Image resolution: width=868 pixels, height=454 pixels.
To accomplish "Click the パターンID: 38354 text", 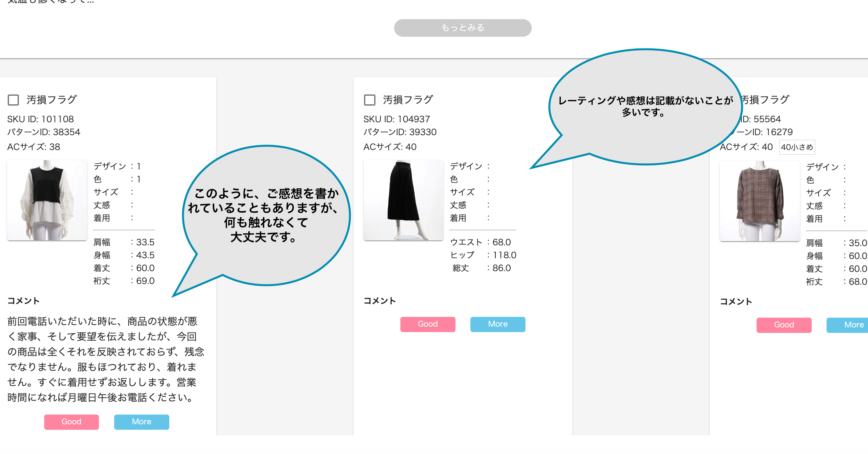I will (44, 132).
